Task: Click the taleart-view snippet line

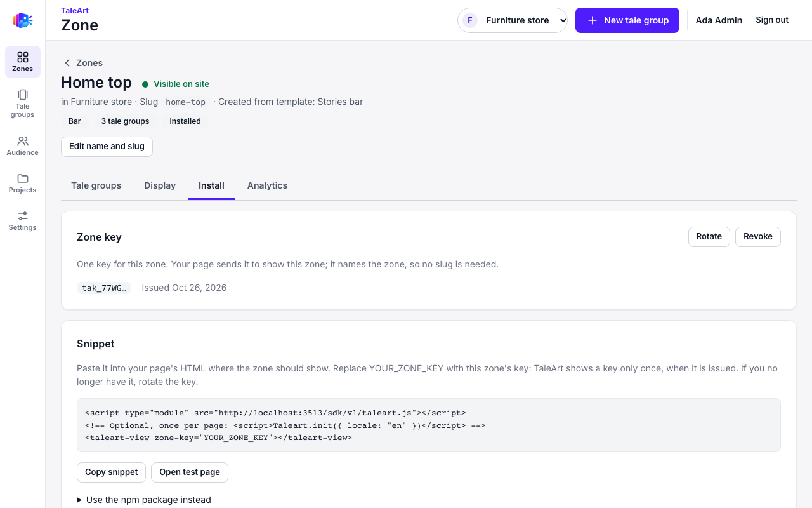Action: coord(218,438)
